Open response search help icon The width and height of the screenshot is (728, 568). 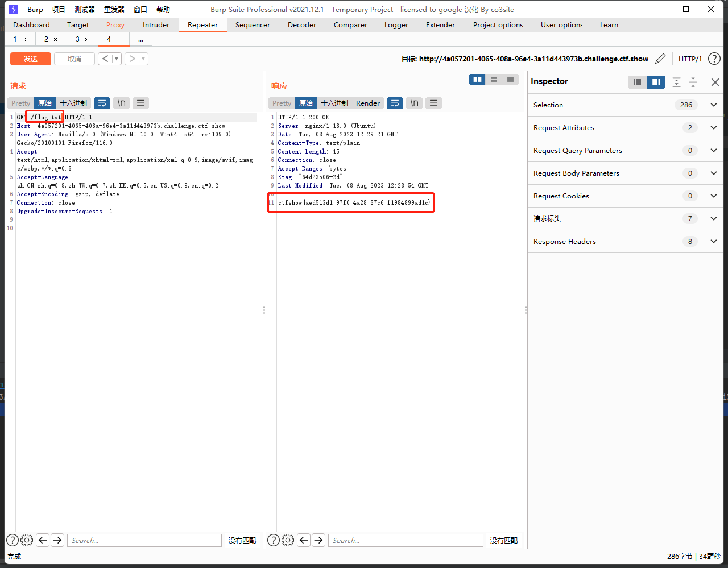click(x=273, y=540)
